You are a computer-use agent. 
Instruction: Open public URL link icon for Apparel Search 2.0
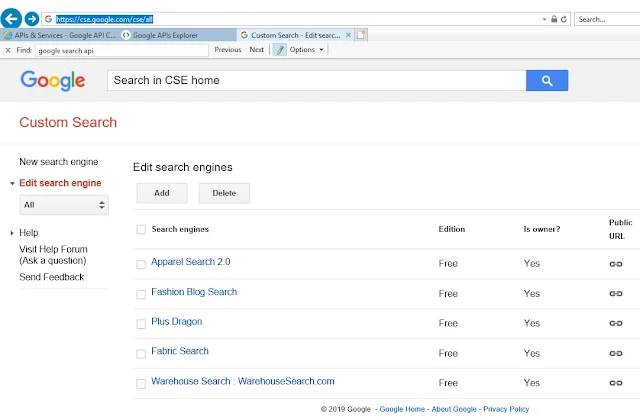pyautogui.click(x=616, y=264)
